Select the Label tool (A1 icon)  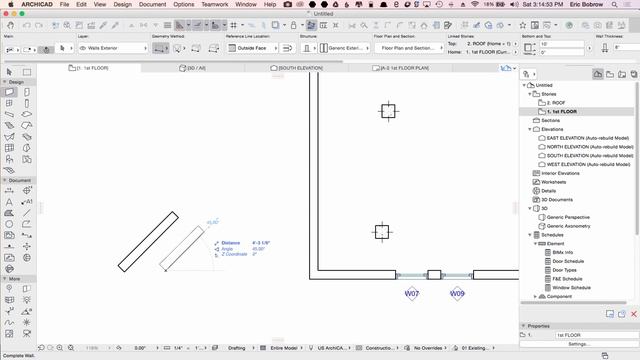tap(27, 202)
